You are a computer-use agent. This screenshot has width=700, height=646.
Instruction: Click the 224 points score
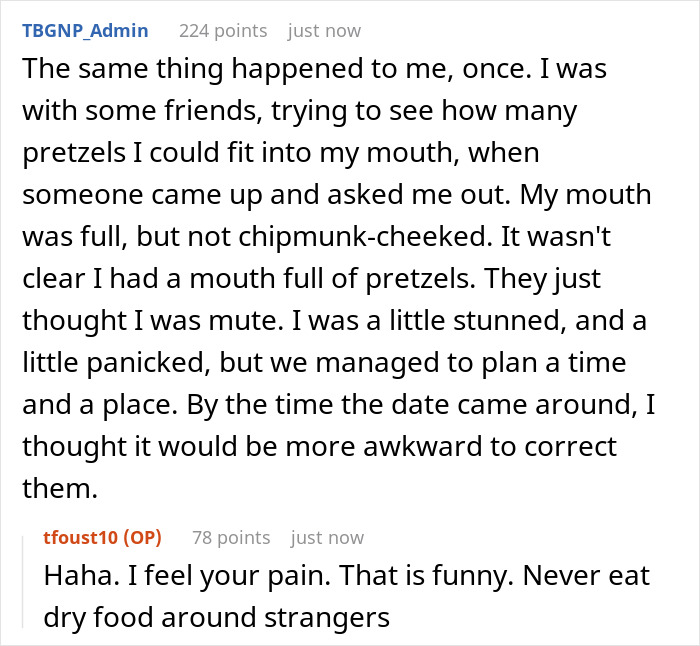click(223, 31)
